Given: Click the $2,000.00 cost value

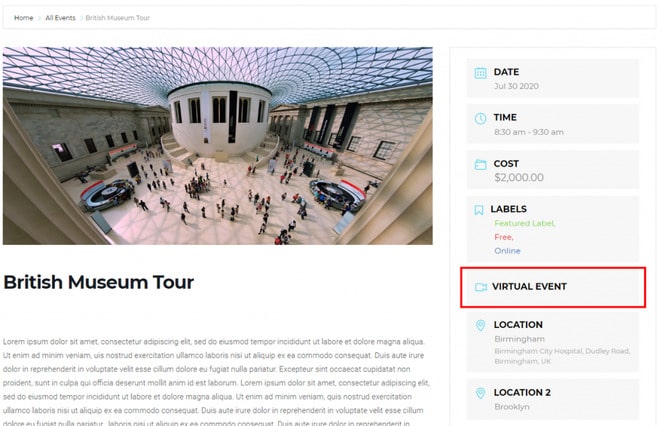Looking at the screenshot, I should (x=519, y=178).
